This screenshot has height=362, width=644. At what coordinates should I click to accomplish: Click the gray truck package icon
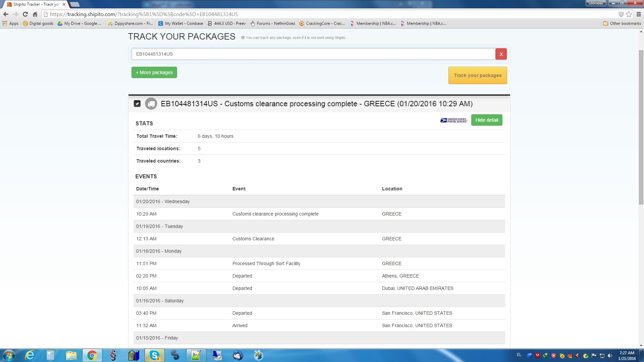point(151,104)
